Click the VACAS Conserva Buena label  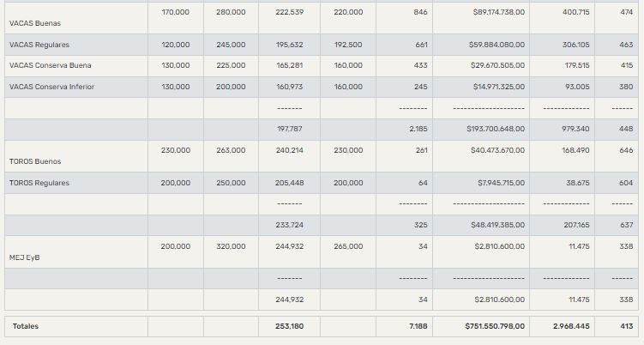pos(50,66)
